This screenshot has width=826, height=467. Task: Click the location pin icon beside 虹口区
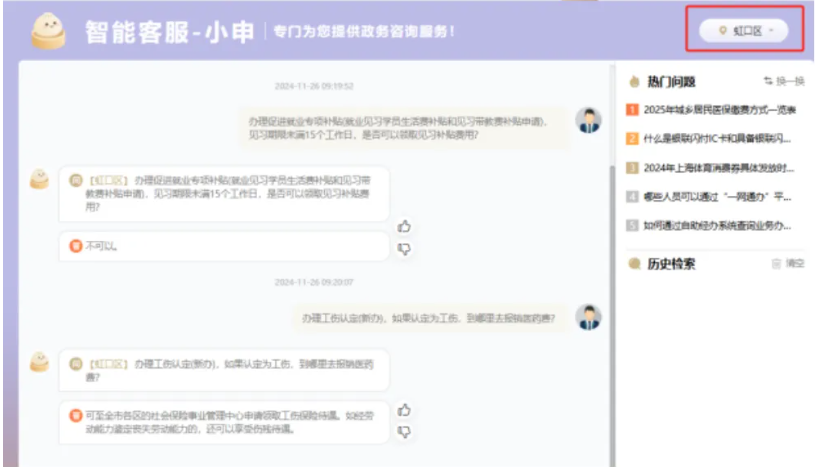[723, 31]
